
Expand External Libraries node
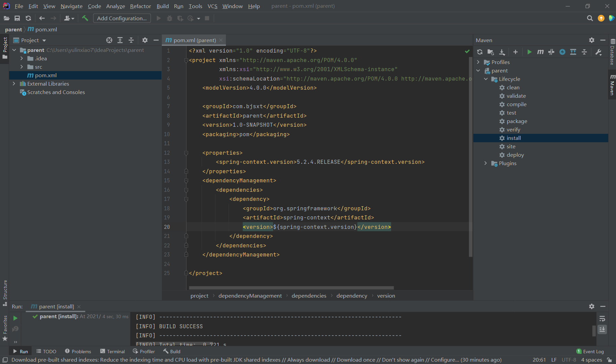(x=14, y=84)
